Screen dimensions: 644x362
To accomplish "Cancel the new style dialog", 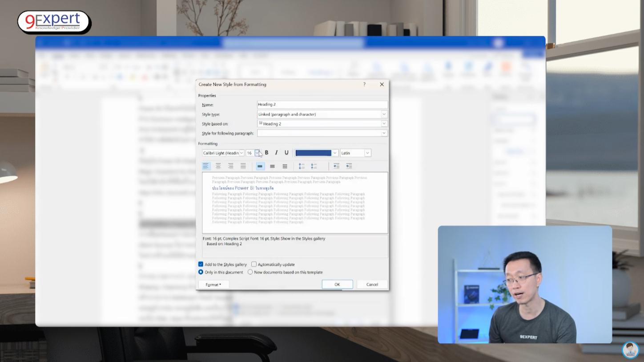I will [x=372, y=285].
